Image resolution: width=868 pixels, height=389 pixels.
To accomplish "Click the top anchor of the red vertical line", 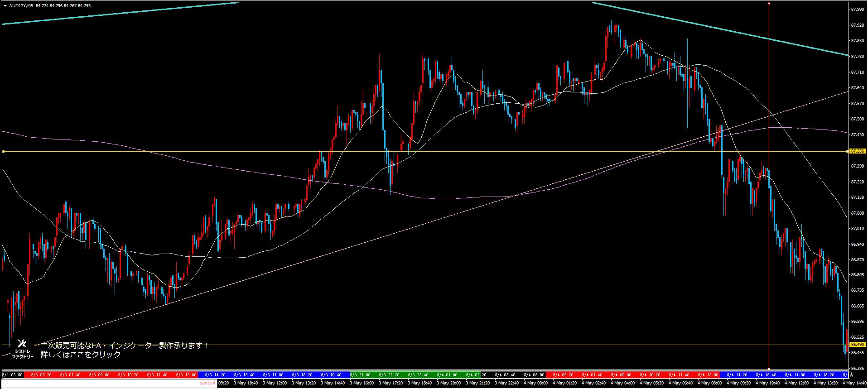I will coord(769,4).
